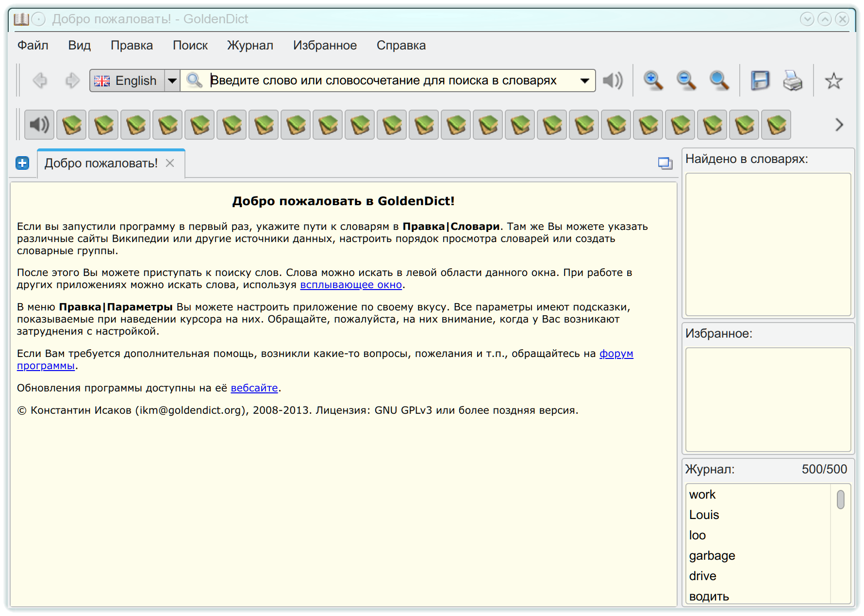Open the English language group dropdown
Viewport: 864px width, 616px height.
tap(172, 81)
